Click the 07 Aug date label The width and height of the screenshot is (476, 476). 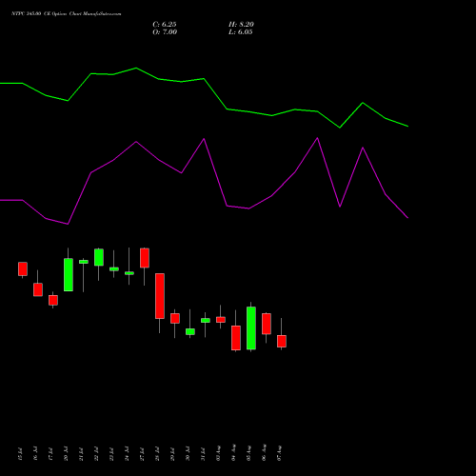(280, 453)
